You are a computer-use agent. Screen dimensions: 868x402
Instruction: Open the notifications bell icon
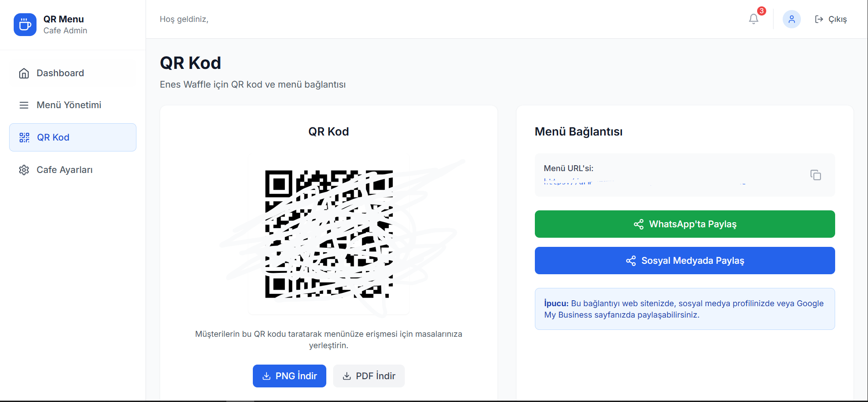coord(753,19)
